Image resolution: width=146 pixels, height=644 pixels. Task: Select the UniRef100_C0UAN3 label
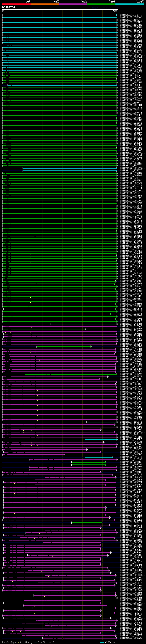click(x=131, y=598)
